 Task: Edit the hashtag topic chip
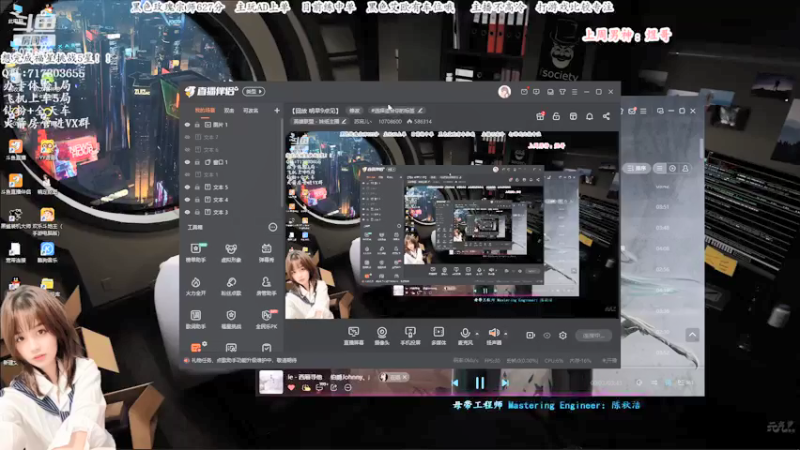pos(397,111)
